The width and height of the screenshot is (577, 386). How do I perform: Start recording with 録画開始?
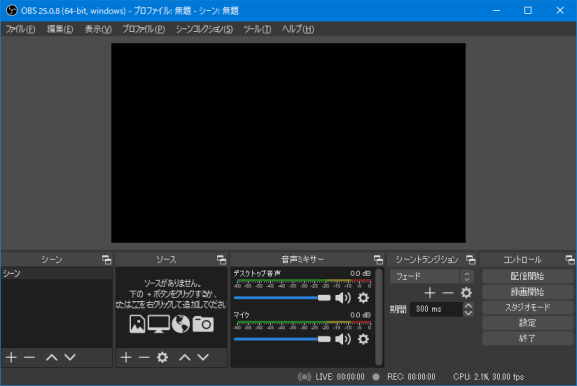tap(528, 292)
